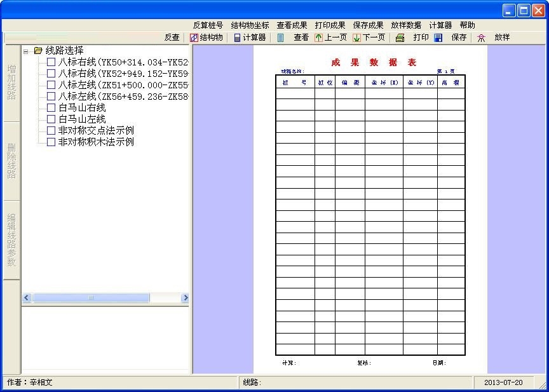Screen dimensions: 549x392
Task: Click the 增加线路 side button
Action: (11, 83)
